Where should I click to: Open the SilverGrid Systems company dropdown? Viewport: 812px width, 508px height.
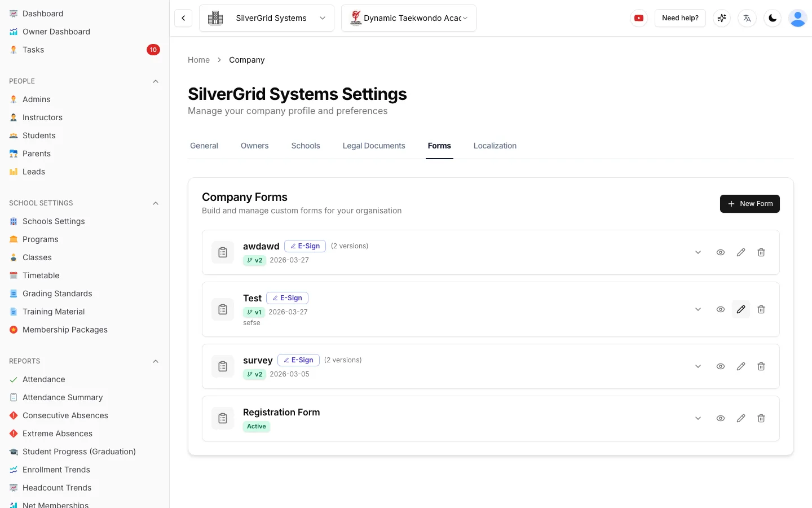click(x=267, y=18)
